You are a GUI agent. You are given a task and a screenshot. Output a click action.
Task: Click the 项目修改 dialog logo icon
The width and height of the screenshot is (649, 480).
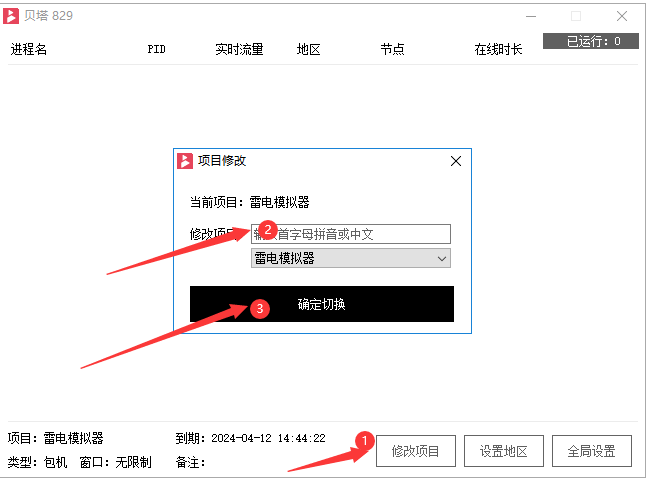pyautogui.click(x=185, y=161)
